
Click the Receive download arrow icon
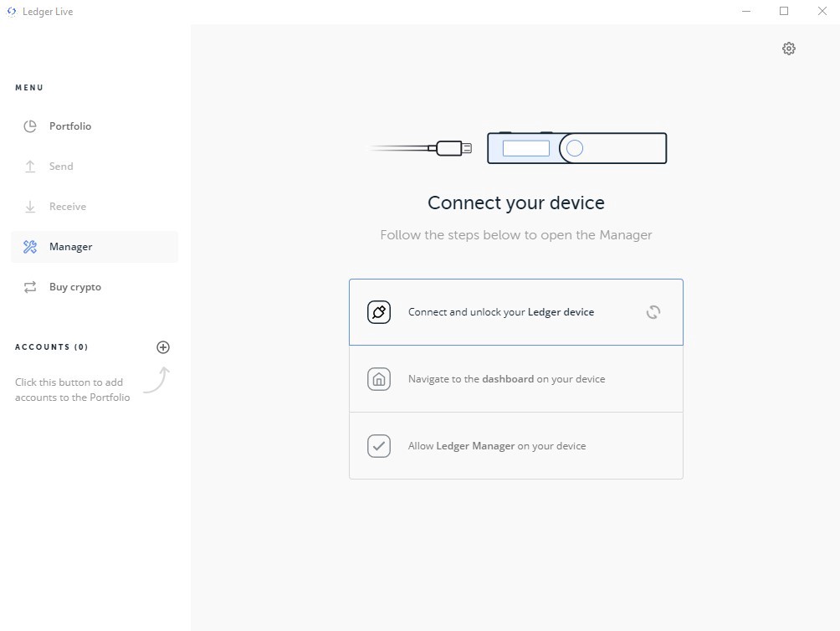[x=30, y=207]
